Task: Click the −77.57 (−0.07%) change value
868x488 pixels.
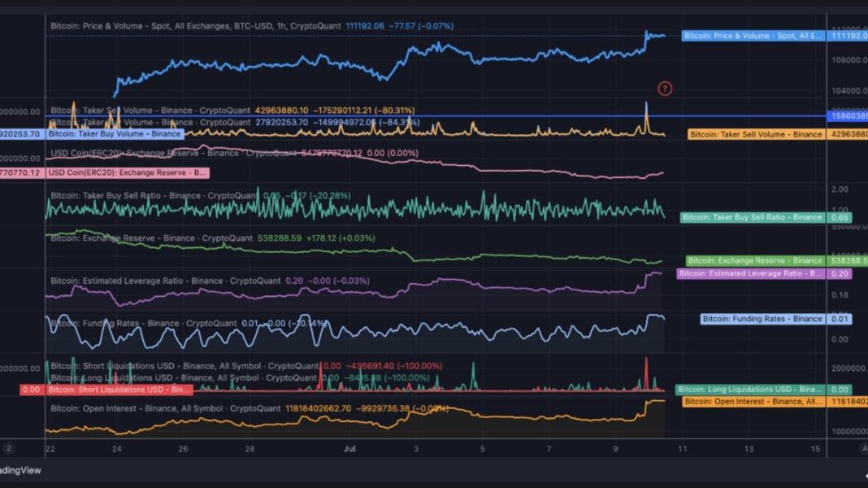Action: 421,26
